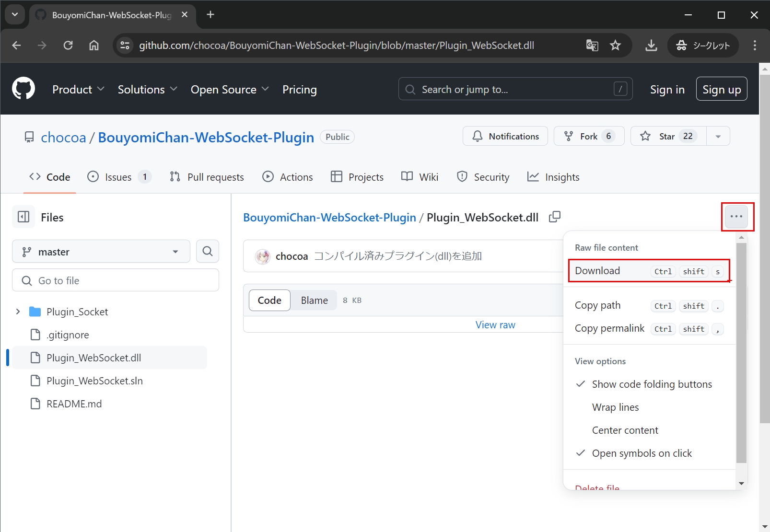Open tab search dropdown arrow
The image size is (770, 532).
[x=15, y=14]
